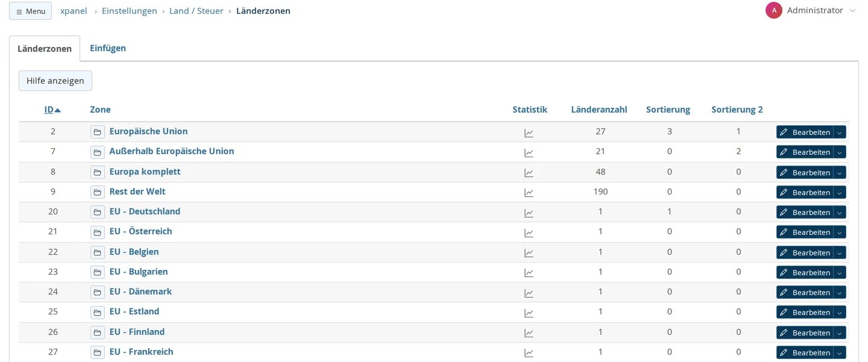
Task: Show statistics chart for EU - Dänemark
Action: (529, 293)
